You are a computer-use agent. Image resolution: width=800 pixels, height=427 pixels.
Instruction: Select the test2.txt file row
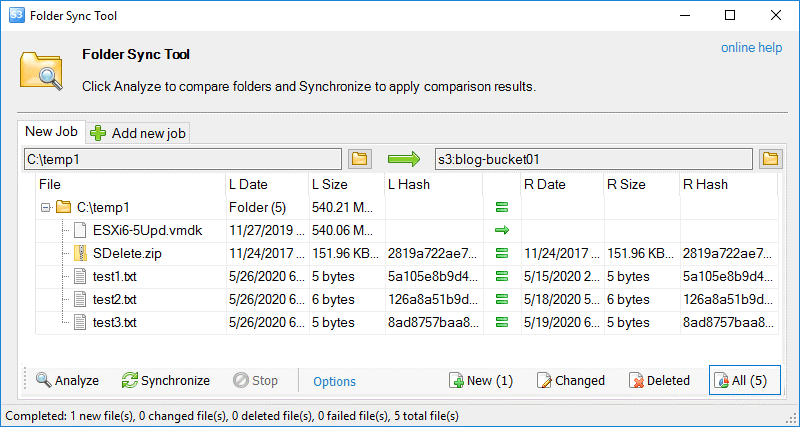pos(115,299)
